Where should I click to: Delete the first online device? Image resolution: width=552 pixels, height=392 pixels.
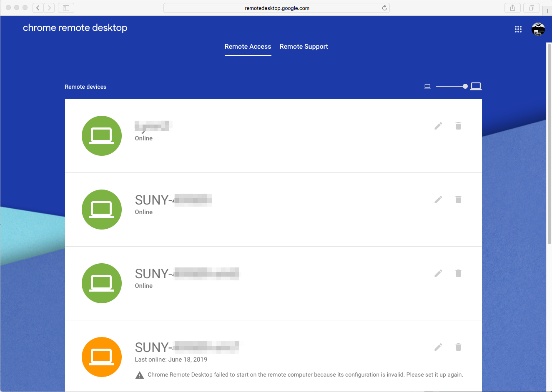(458, 126)
